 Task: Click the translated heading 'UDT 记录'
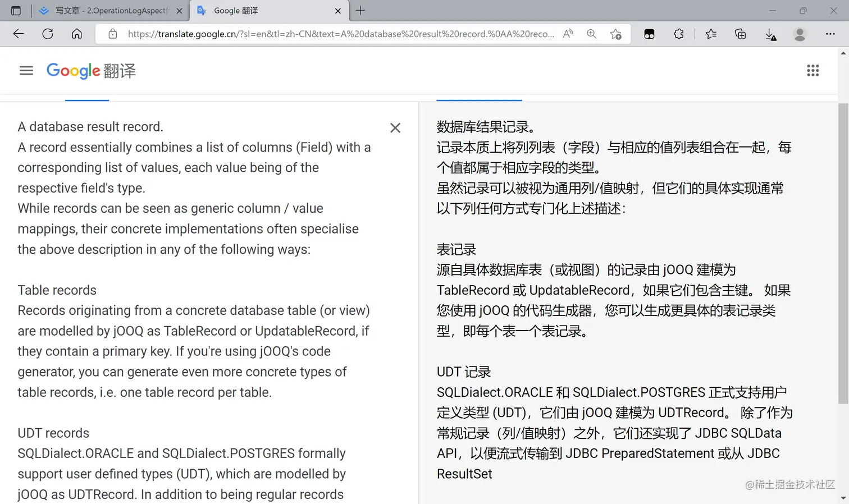464,372
